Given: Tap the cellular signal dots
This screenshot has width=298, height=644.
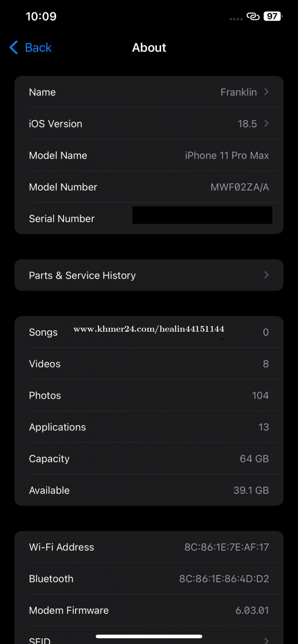Looking at the screenshot, I should click(x=236, y=19).
